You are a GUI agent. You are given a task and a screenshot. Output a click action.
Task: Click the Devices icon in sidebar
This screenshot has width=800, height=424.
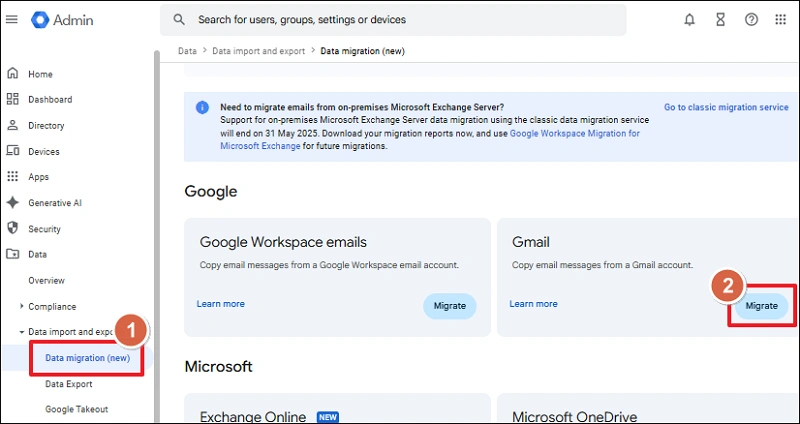[x=13, y=151]
